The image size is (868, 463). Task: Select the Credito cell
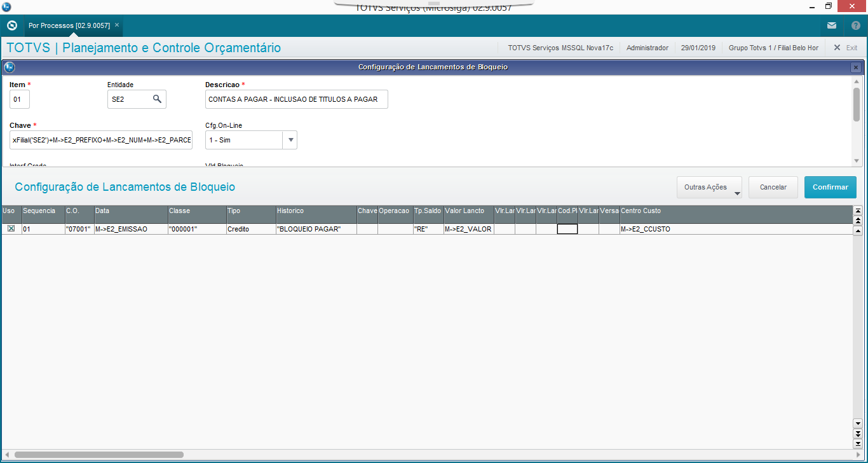(251, 229)
